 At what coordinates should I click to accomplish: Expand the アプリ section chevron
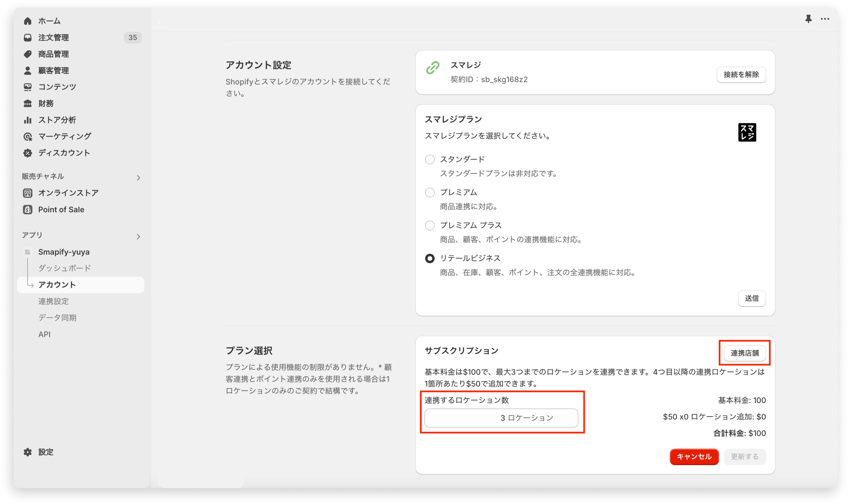[138, 236]
